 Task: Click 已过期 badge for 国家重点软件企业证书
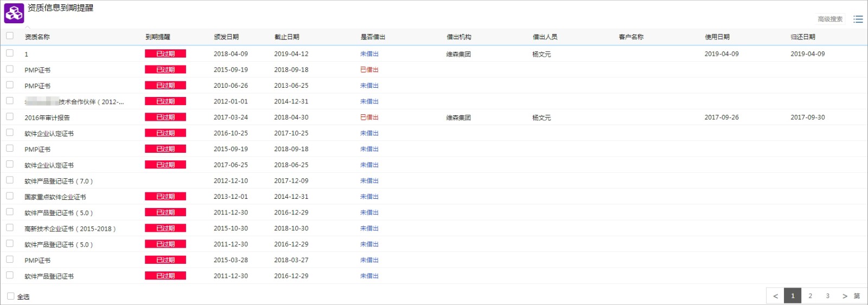point(165,197)
